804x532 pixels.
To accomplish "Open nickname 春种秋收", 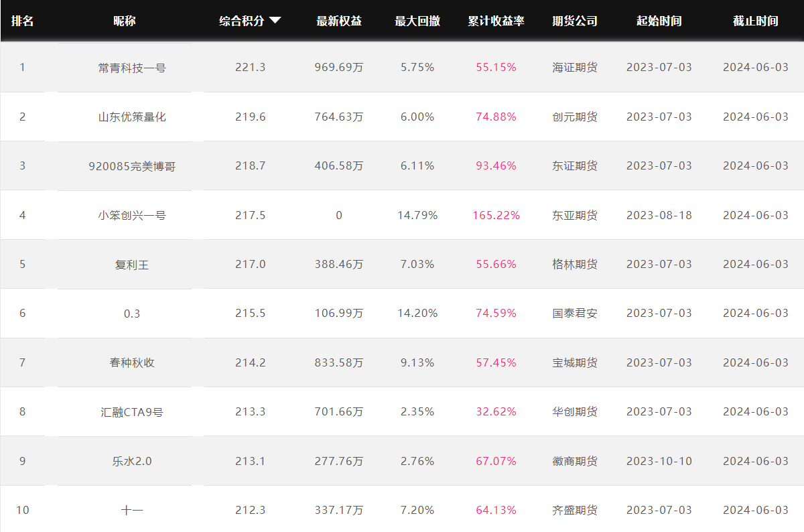I will (x=132, y=362).
